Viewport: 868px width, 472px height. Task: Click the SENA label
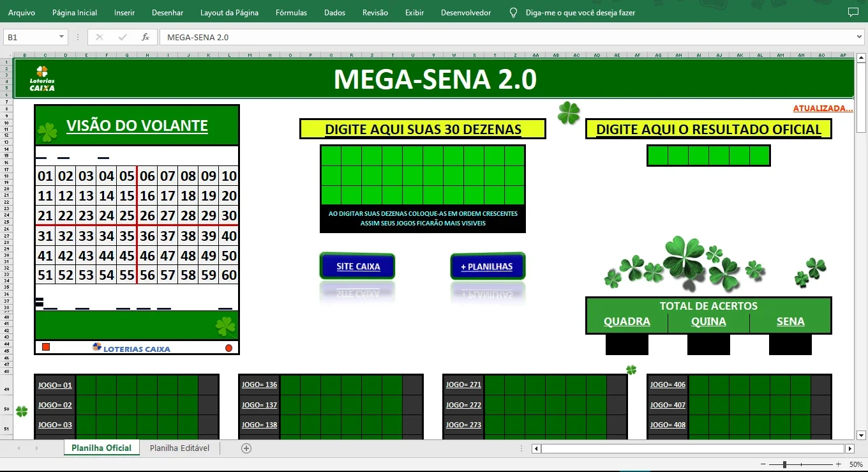coord(790,321)
